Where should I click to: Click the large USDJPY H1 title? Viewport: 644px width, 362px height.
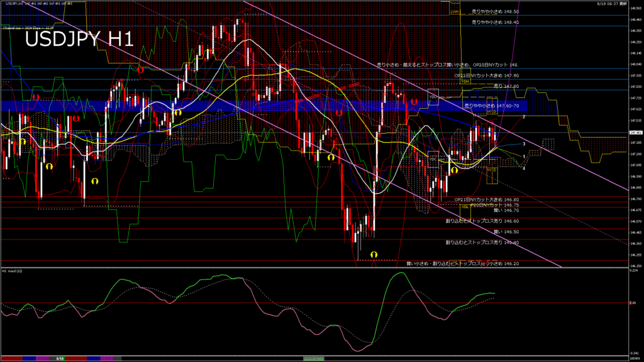click(x=79, y=40)
